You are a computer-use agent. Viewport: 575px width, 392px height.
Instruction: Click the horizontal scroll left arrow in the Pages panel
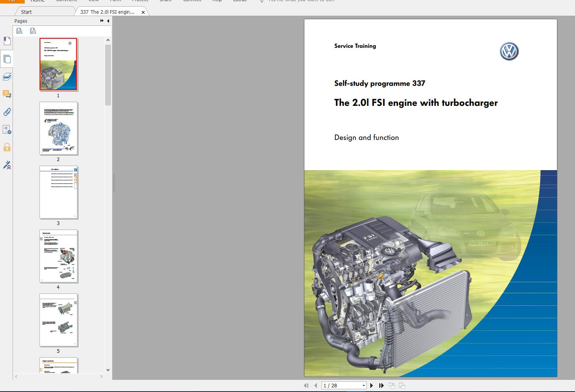(x=16, y=376)
